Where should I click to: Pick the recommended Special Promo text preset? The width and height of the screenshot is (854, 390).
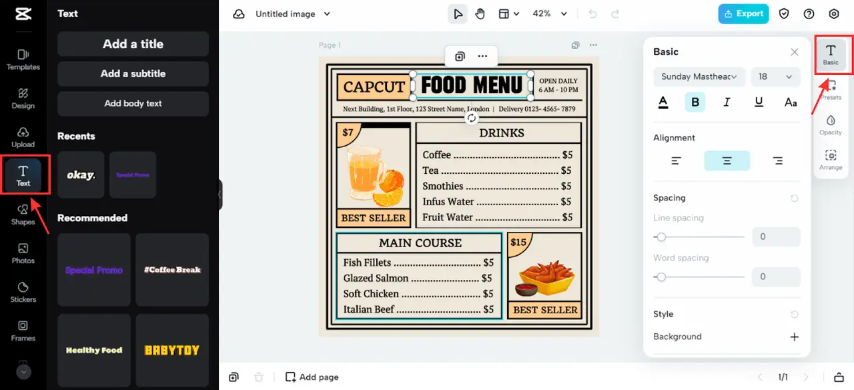pos(94,270)
